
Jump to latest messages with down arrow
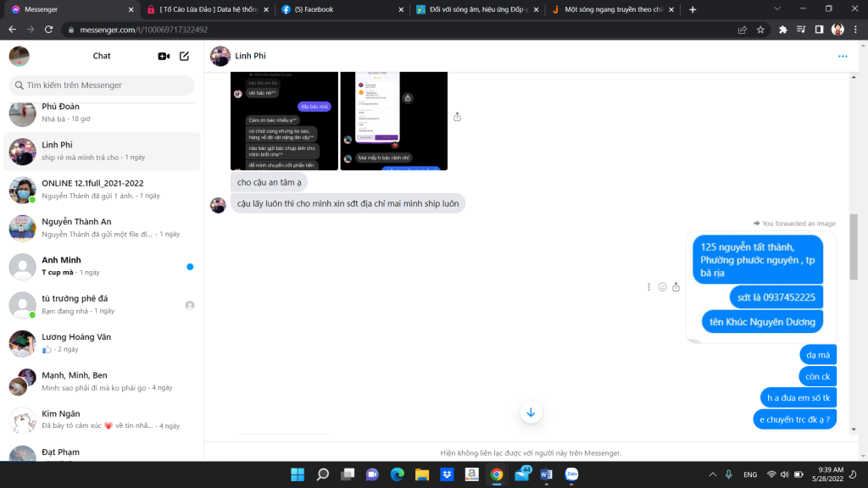531,413
